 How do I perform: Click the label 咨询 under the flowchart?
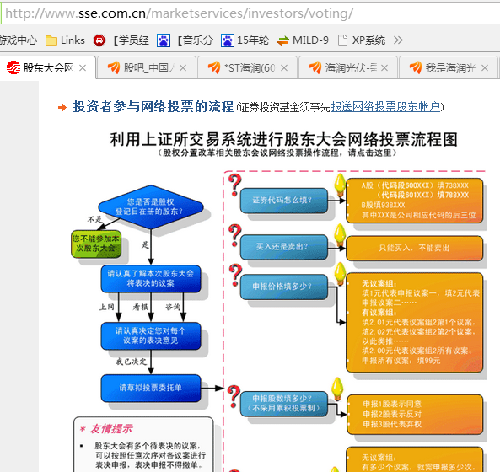coord(173,307)
